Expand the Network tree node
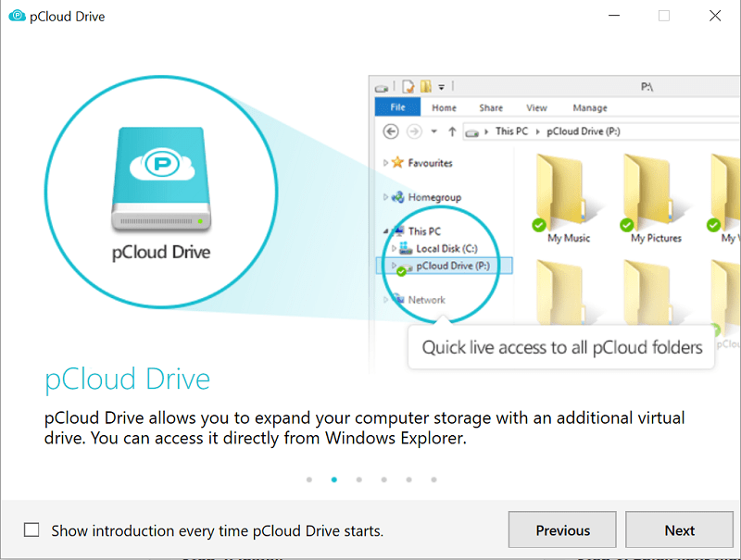The width and height of the screenshot is (741, 560). (x=385, y=300)
